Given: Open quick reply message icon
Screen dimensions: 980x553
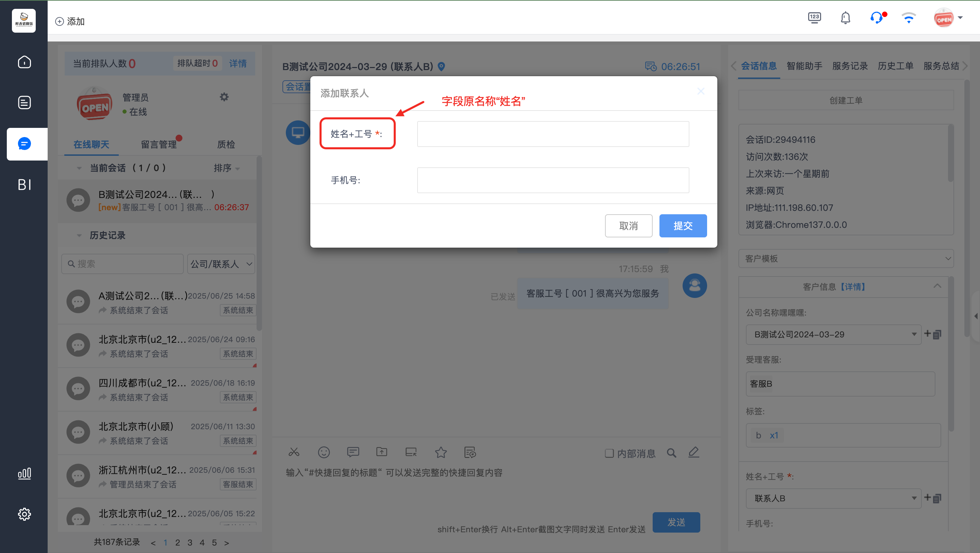Looking at the screenshot, I should click(x=353, y=452).
